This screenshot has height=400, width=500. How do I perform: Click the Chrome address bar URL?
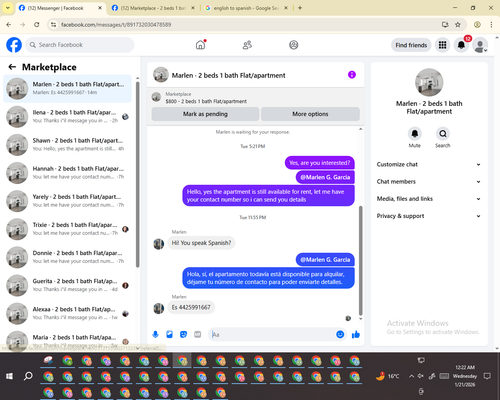[116, 24]
